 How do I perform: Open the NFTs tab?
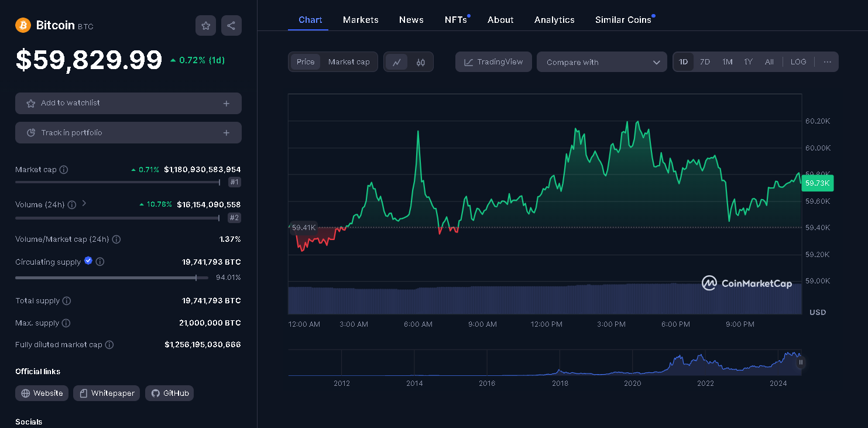(457, 20)
